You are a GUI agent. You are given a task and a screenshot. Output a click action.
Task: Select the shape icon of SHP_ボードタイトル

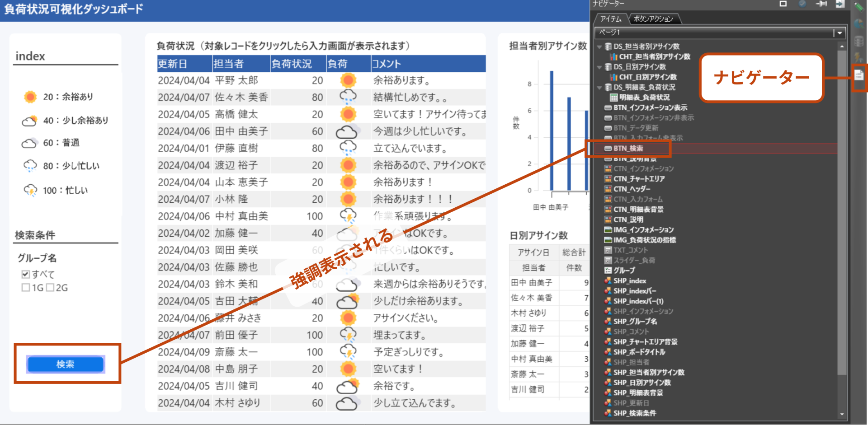(x=609, y=352)
